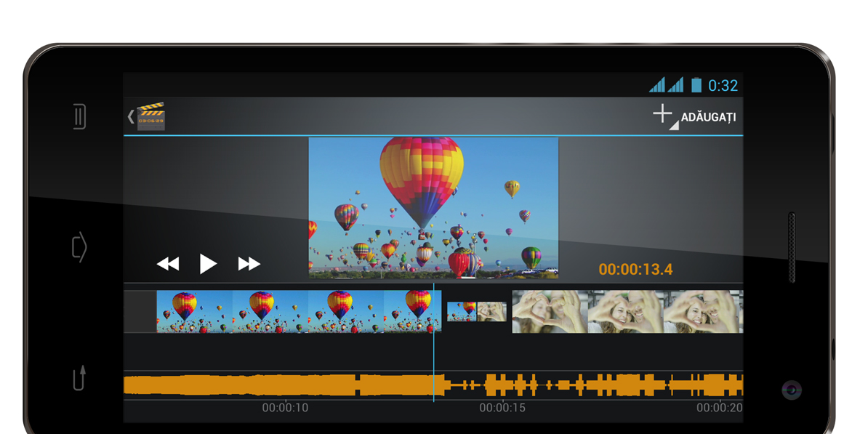Screen dimensions: 868x434
Task: Fast-forward the video preview
Action: pyautogui.click(x=249, y=264)
